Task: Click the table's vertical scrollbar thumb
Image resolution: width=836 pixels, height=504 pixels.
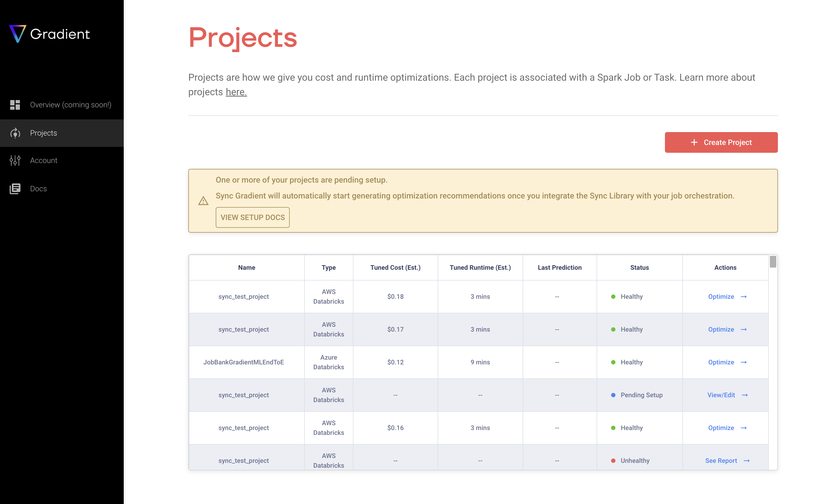Action: click(773, 261)
